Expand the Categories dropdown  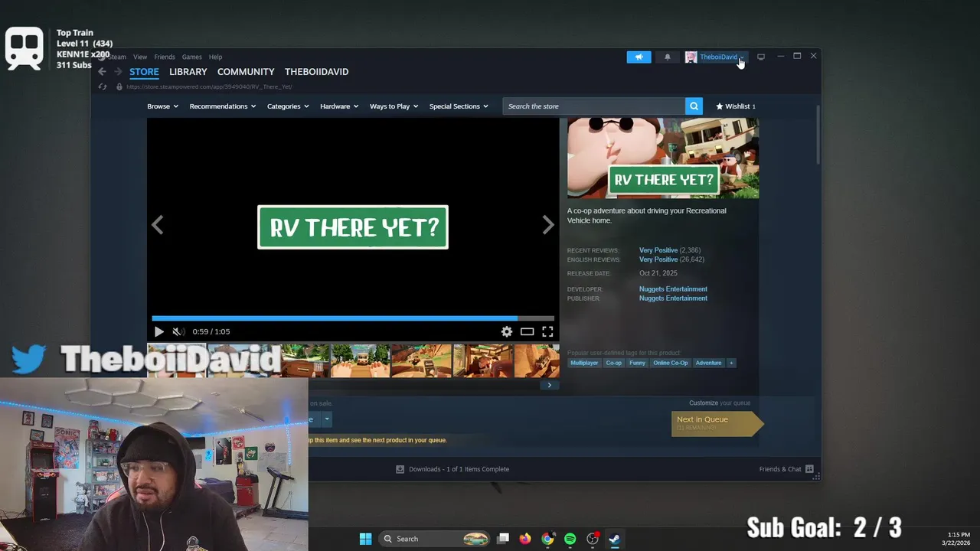(288, 106)
